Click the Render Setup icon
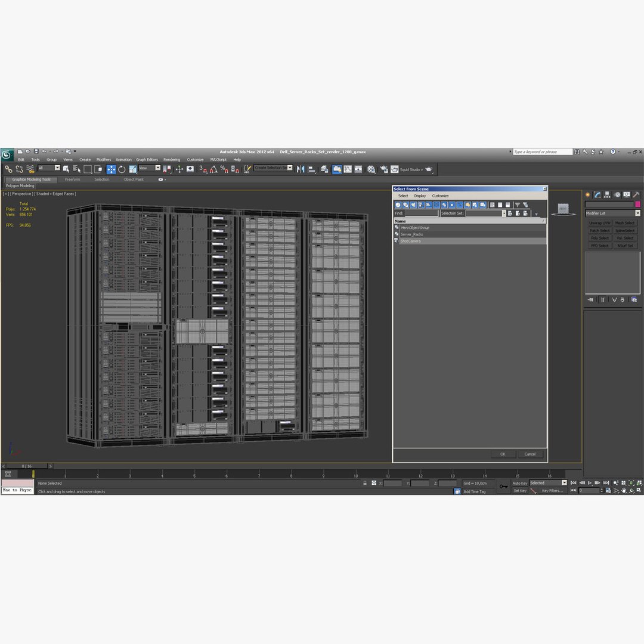 click(383, 169)
